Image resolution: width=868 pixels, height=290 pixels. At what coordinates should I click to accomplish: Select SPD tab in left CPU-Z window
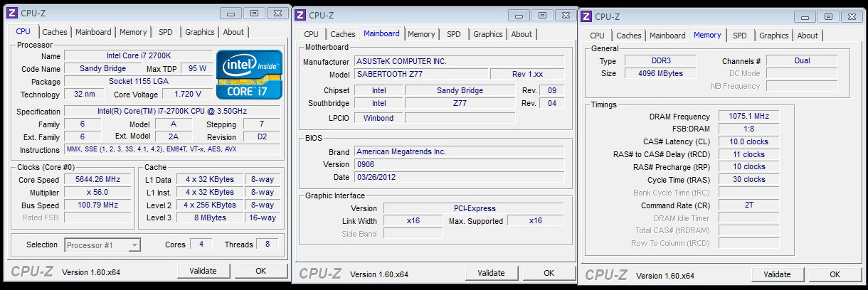click(165, 32)
